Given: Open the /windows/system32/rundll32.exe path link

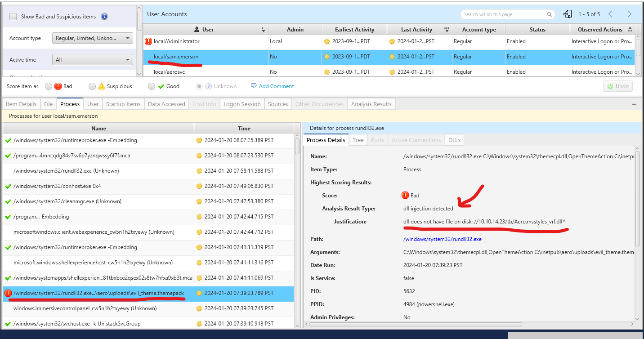Looking at the screenshot, I should (442, 239).
